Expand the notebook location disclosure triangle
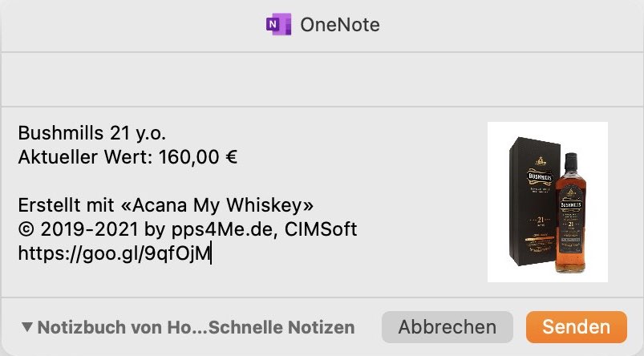Screen dimensions: 644x356 (x=27, y=327)
